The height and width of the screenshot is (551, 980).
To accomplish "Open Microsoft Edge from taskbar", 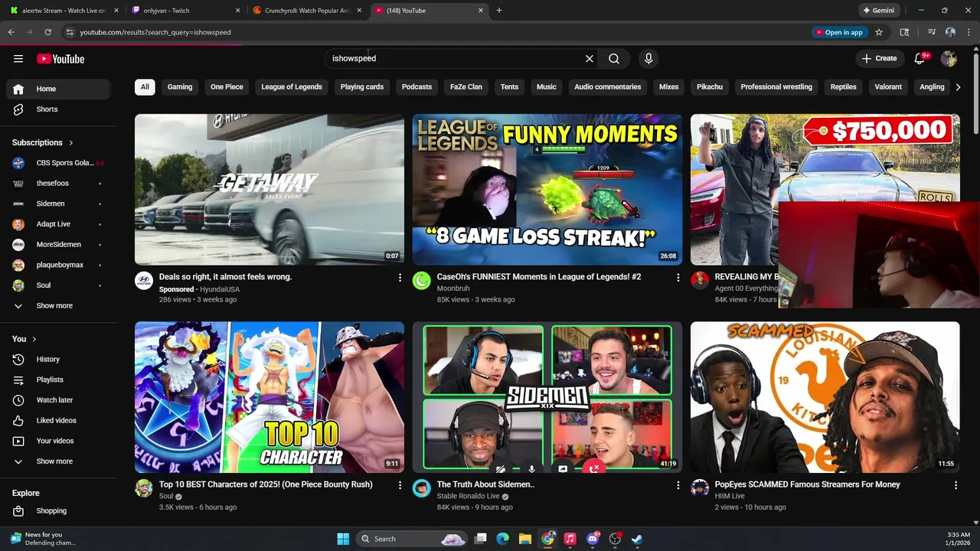I will 502,539.
